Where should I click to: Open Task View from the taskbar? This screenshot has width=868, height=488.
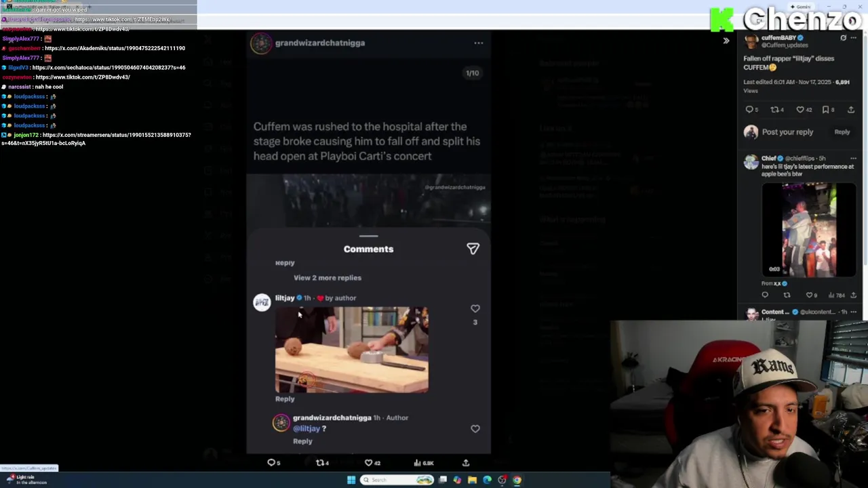pyautogui.click(x=443, y=480)
